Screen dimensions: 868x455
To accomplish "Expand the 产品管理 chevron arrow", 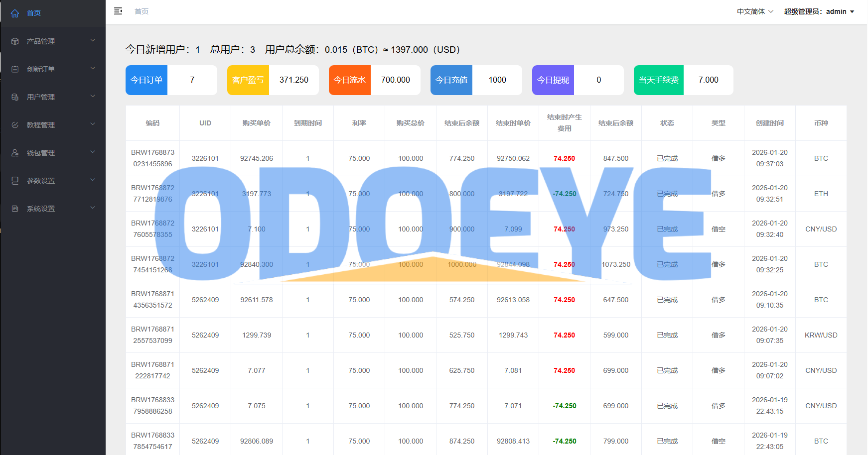I will (93, 40).
